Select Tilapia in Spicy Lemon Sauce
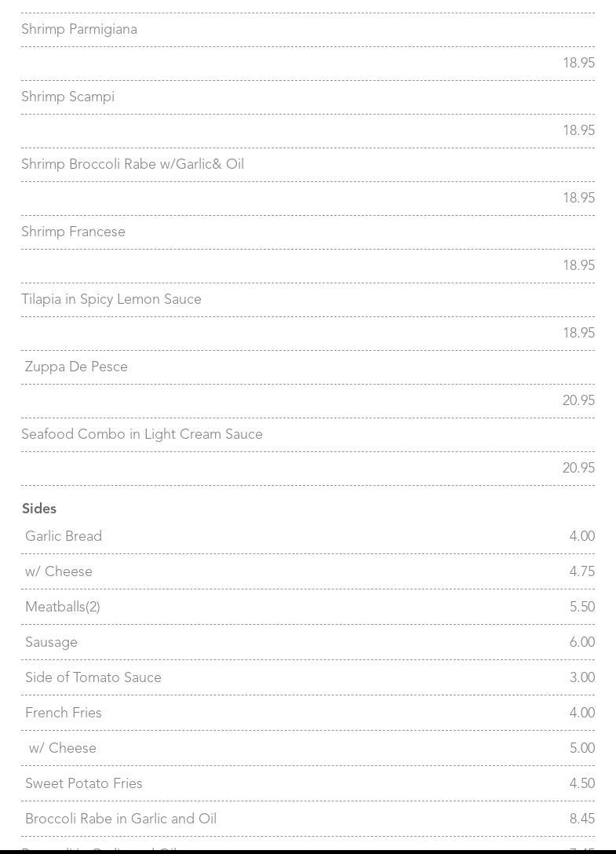This screenshot has width=616, height=854. click(x=111, y=300)
